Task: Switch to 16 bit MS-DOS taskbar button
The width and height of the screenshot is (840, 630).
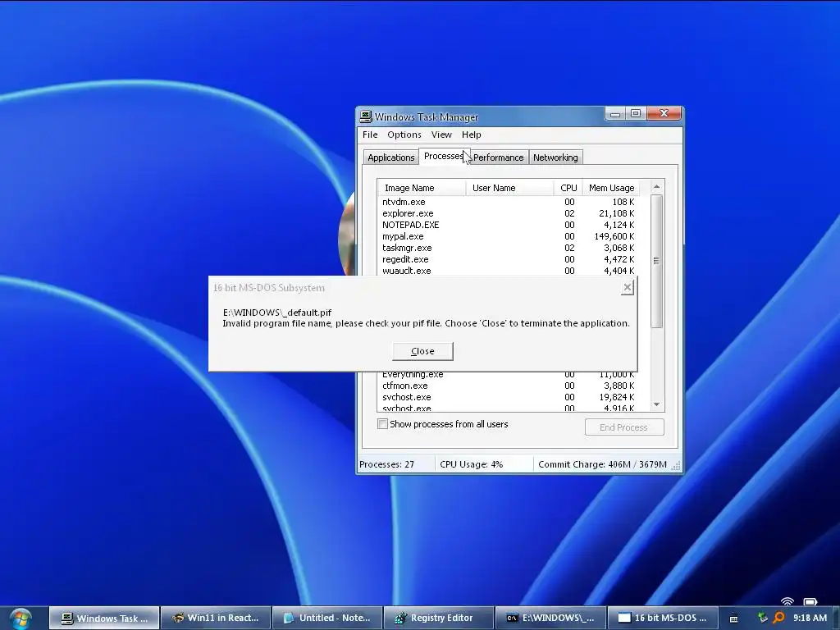Action: [x=662, y=619]
